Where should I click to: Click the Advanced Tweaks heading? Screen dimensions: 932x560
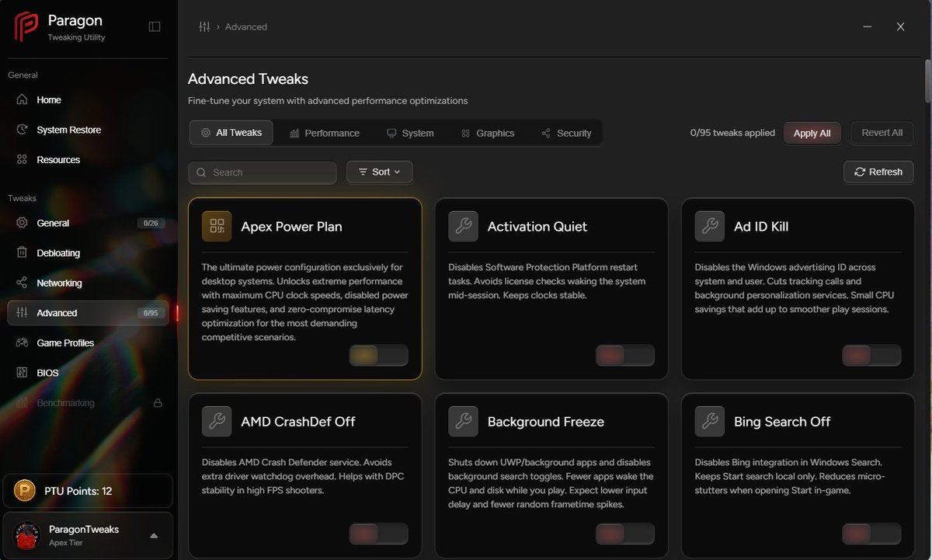pyautogui.click(x=248, y=79)
